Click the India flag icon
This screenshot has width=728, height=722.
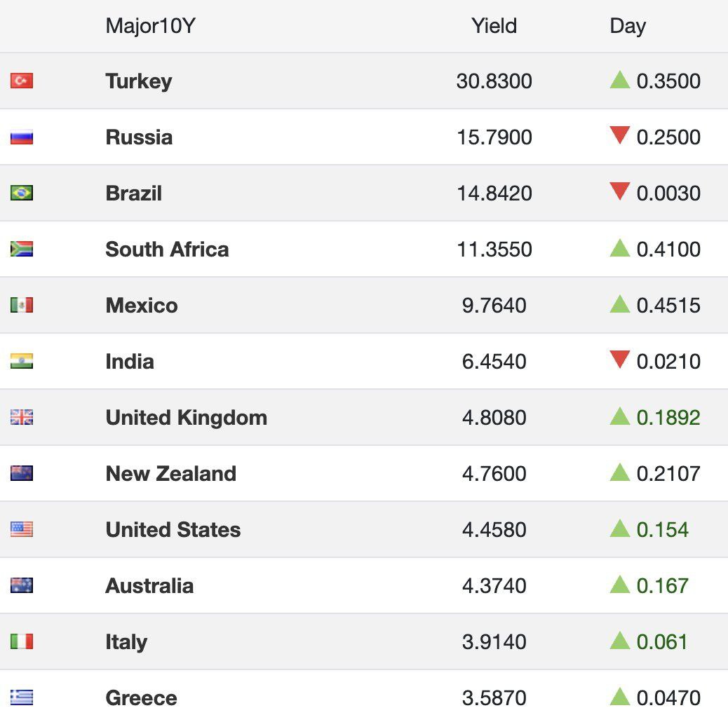[x=22, y=361]
